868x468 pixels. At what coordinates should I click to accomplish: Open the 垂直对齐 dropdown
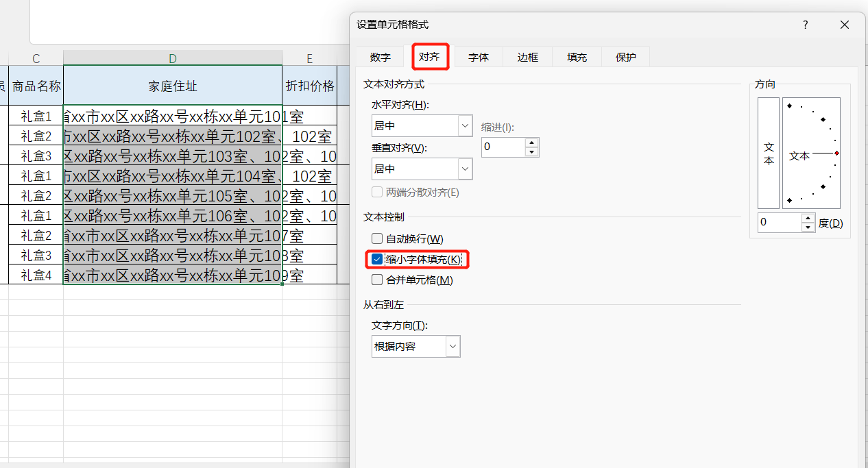[x=466, y=169]
